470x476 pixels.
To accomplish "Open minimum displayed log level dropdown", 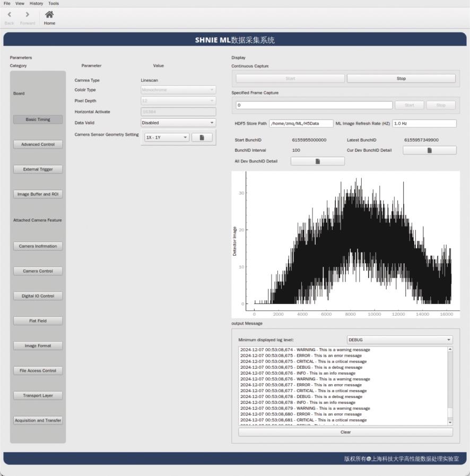I will [x=399, y=340].
